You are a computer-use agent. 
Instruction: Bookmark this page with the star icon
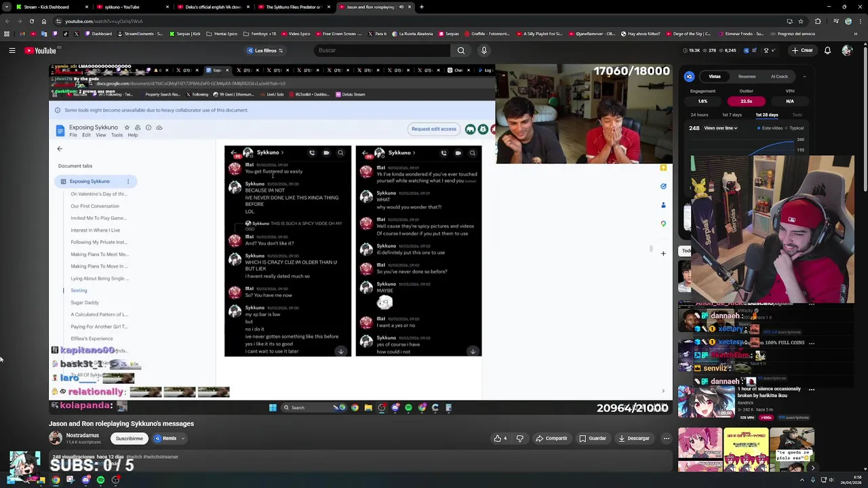(x=801, y=21)
